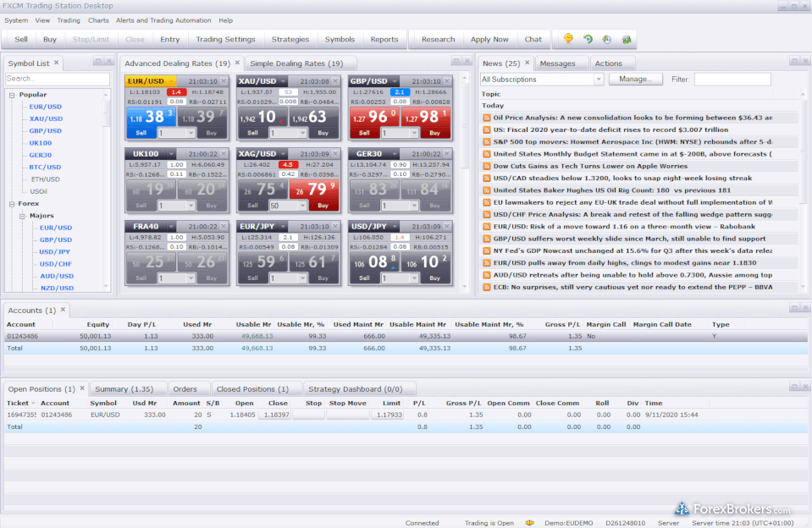Open the Ticket column sort arrow
The height and width of the screenshot is (528, 812).
click(34, 404)
